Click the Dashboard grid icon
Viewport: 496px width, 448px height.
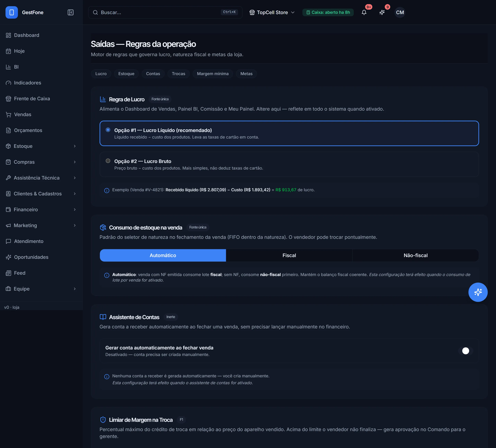[x=8, y=35]
